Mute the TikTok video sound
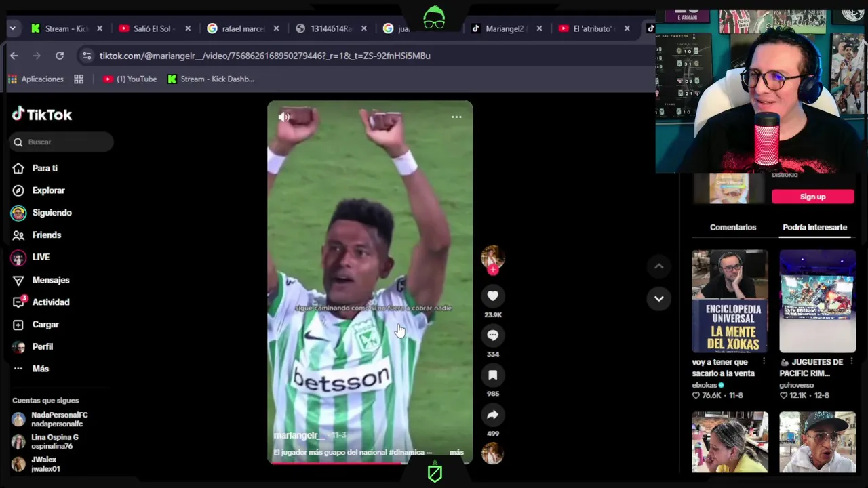 pos(284,117)
